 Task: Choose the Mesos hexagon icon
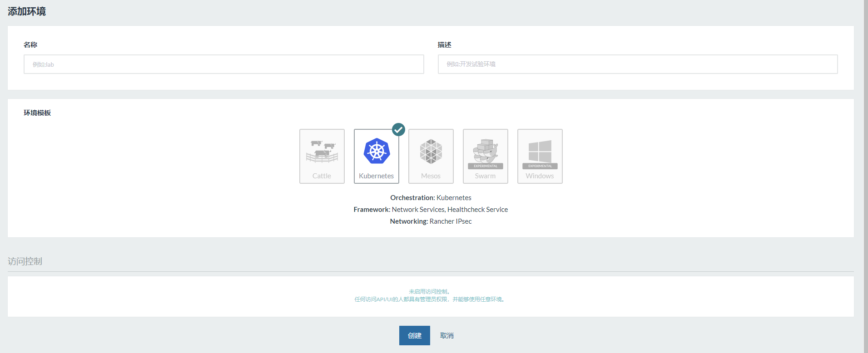point(431,151)
